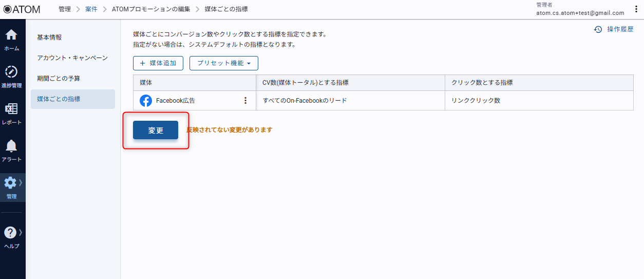This screenshot has width=644, height=279.
Task: Open the 案件 breadcrumb link
Action: [x=92, y=9]
